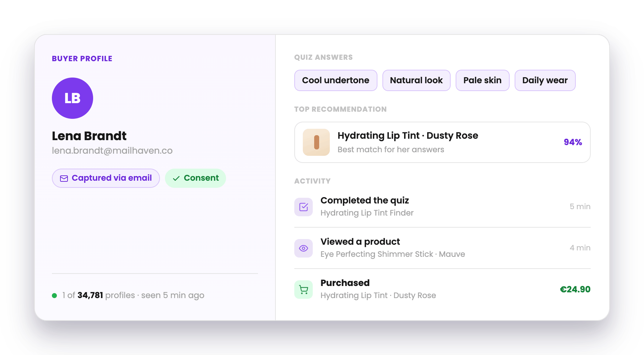Open the Completed the quiz activity row
The width and height of the screenshot is (644, 355).
pos(442,207)
